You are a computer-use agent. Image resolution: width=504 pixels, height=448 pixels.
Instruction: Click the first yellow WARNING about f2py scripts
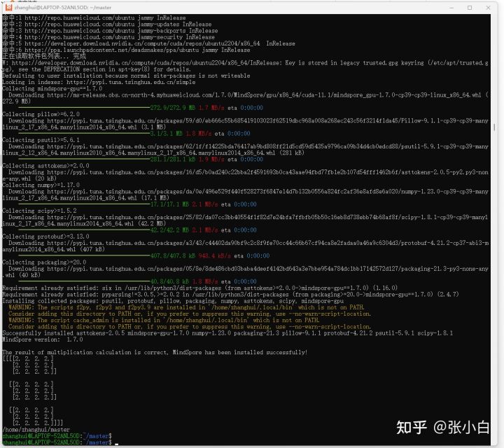[x=186, y=307]
